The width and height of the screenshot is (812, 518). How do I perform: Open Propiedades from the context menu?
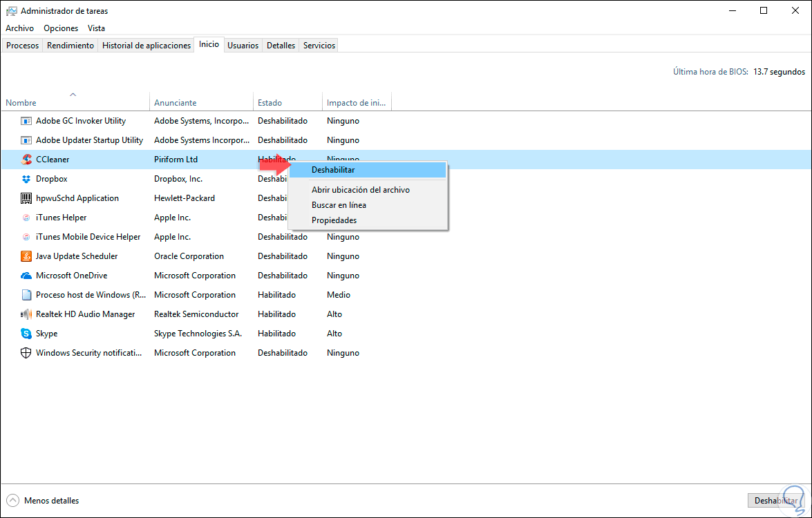pyautogui.click(x=367, y=220)
